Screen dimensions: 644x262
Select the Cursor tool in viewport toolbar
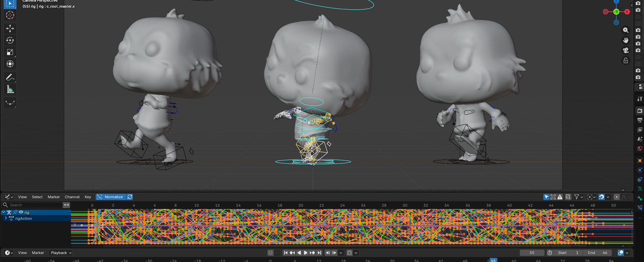10,15
